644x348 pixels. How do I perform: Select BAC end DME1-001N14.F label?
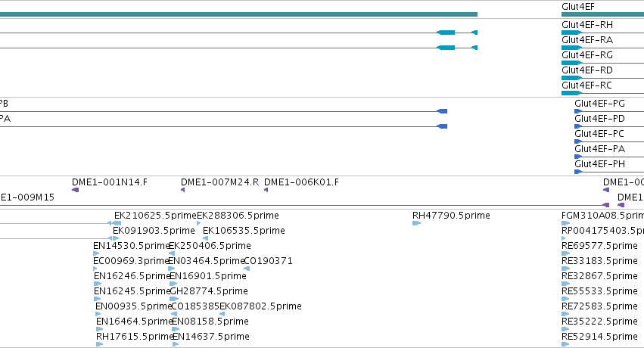click(110, 182)
